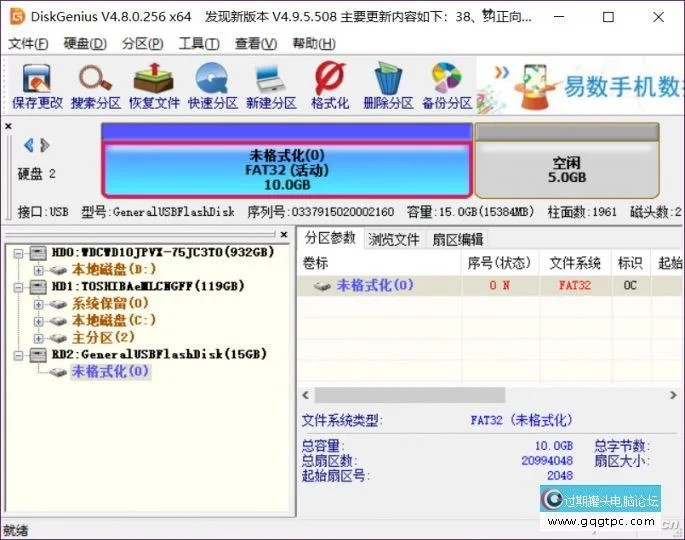Start 快速分区 quick partition
685x540 pixels.
point(213,86)
